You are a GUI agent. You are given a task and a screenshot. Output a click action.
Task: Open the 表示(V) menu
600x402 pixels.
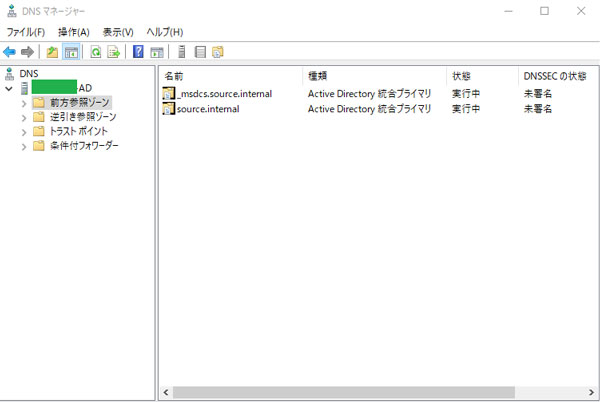point(118,32)
